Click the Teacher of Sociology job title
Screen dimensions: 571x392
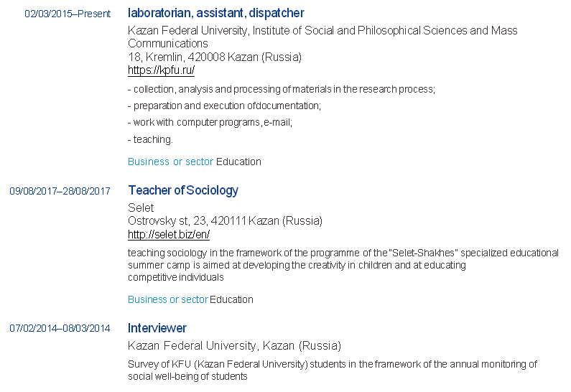tap(183, 190)
